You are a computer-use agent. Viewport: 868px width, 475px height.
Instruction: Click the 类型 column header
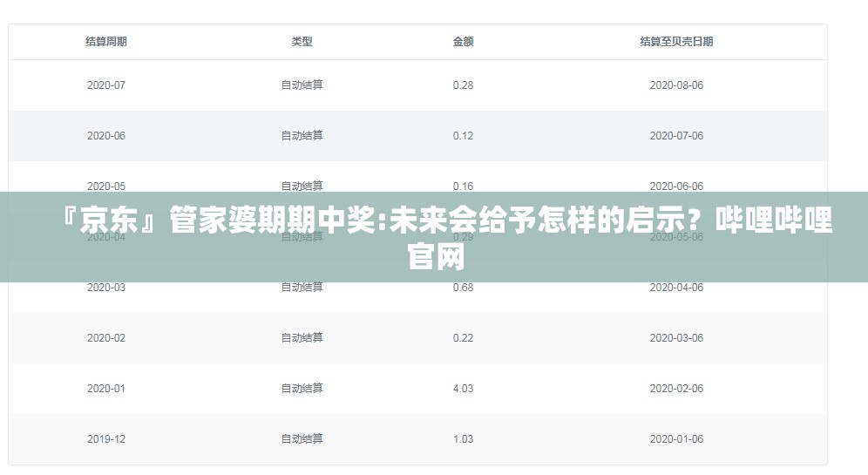pos(302,42)
